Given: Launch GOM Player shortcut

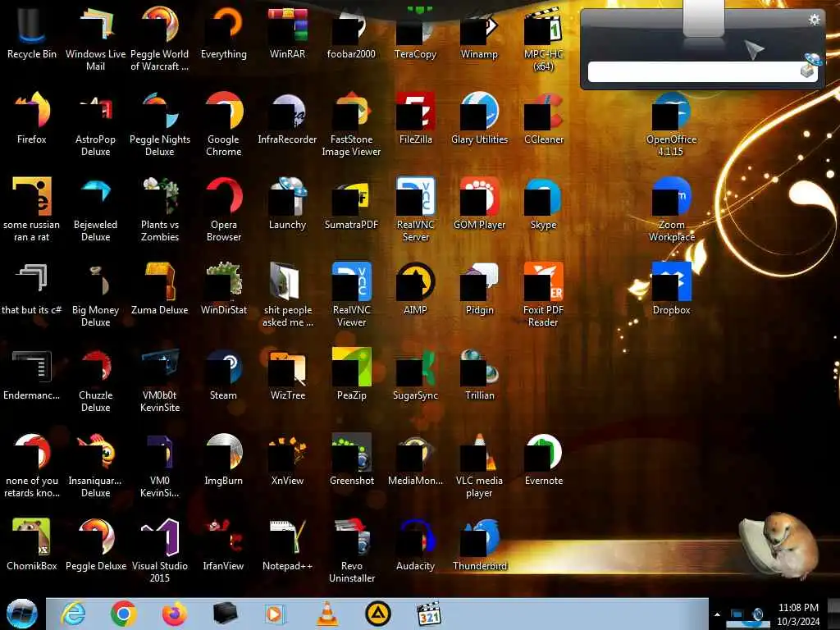Looking at the screenshot, I should (479, 203).
